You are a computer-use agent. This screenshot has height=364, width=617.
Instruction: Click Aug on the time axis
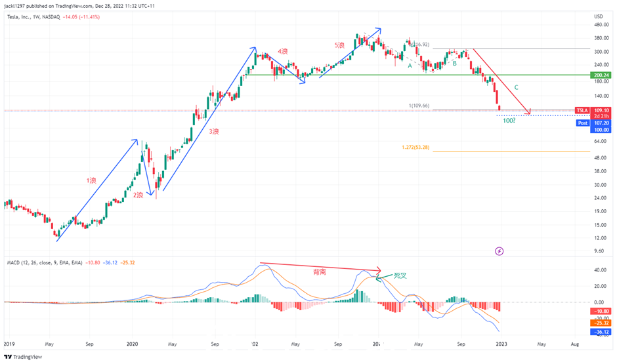575,344
